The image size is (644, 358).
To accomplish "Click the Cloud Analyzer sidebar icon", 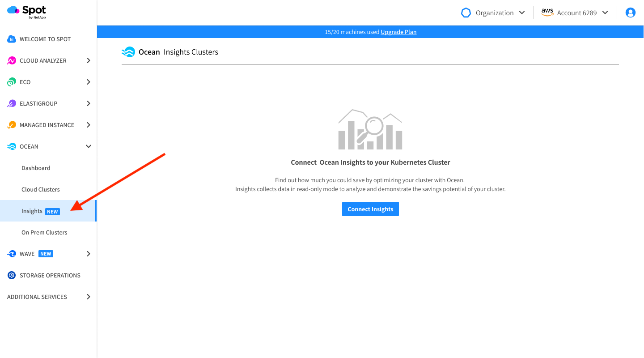I will [x=12, y=60].
